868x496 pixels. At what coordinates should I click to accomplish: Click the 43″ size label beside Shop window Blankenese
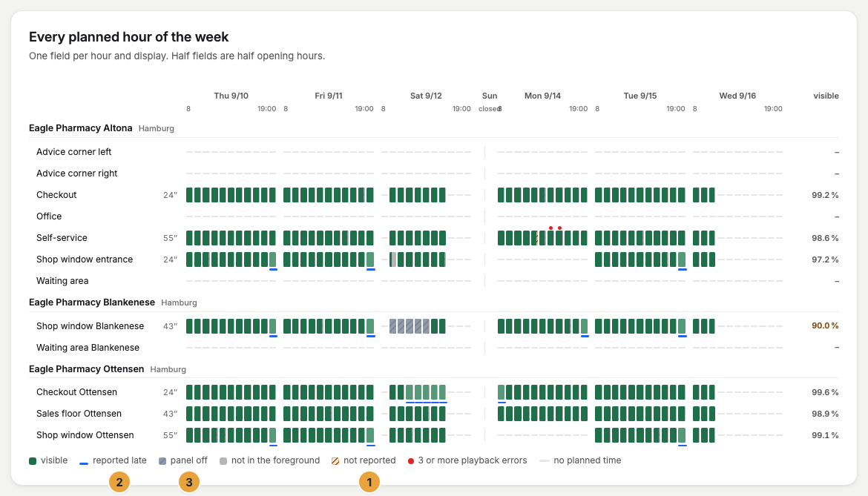pyautogui.click(x=171, y=326)
